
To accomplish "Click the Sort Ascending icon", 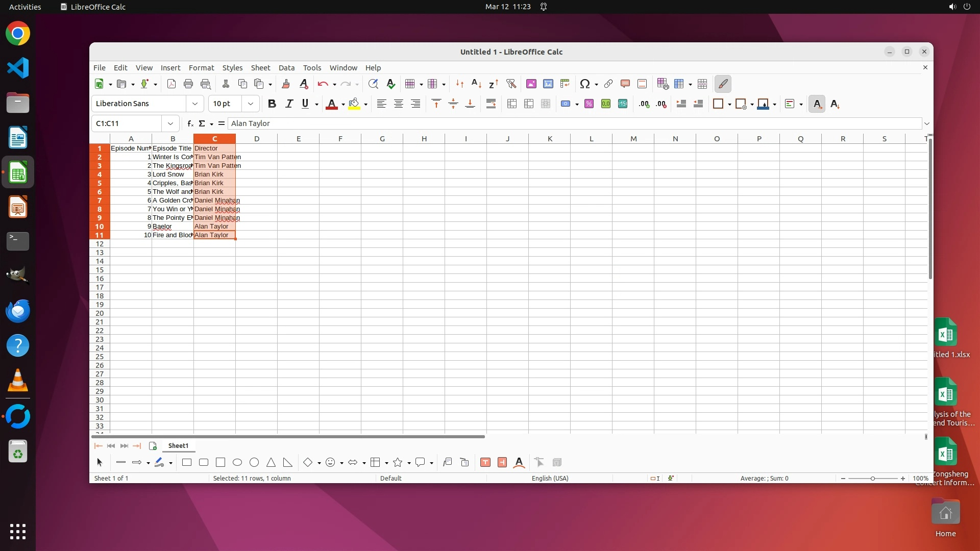I will (476, 84).
